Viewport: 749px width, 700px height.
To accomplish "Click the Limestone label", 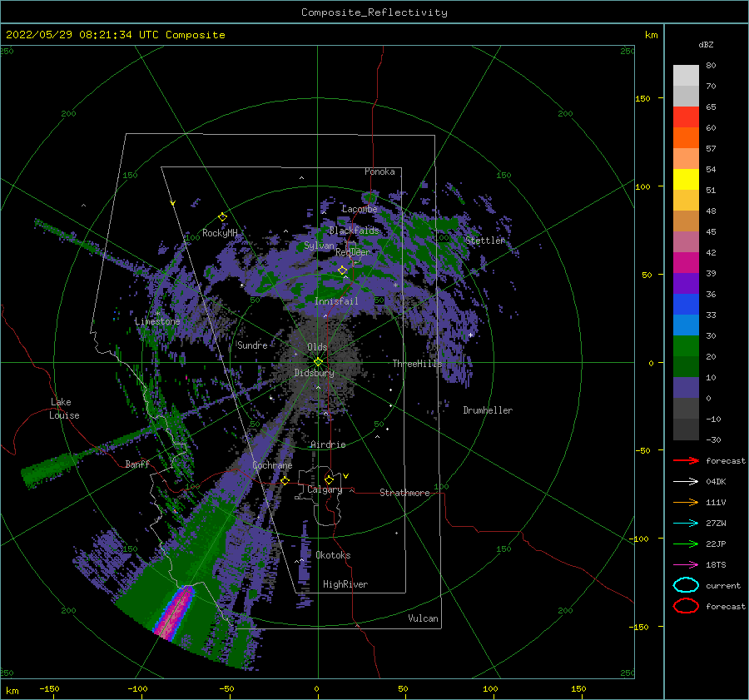I will click(157, 321).
